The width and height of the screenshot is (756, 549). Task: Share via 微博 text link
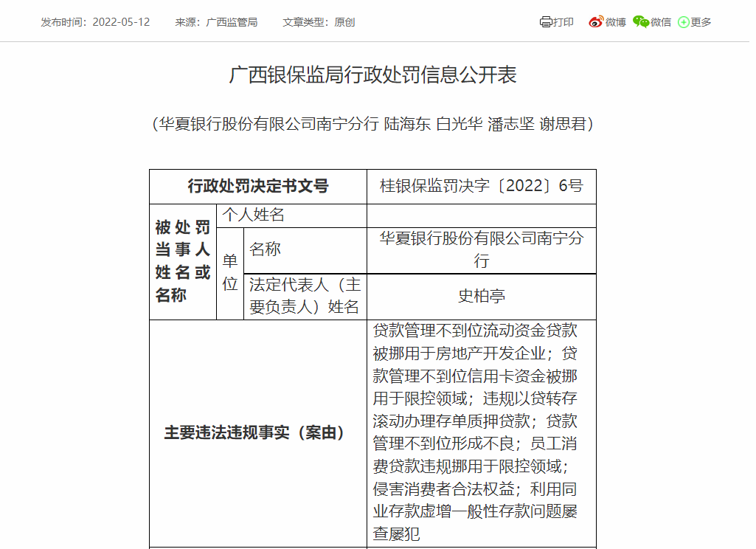click(x=615, y=22)
